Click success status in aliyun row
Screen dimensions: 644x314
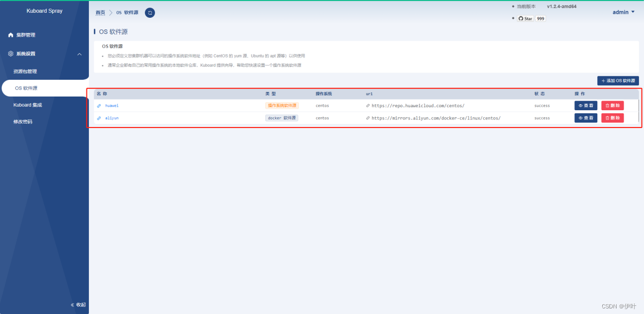click(x=542, y=118)
